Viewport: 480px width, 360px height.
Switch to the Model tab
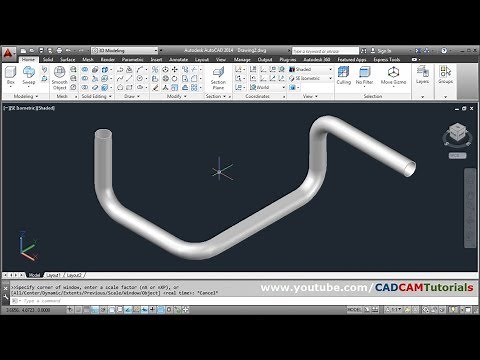click(34, 275)
